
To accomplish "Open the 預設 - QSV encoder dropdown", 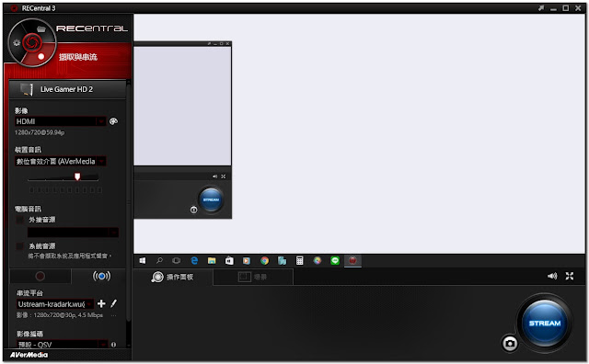I will pyautogui.click(x=63, y=345).
